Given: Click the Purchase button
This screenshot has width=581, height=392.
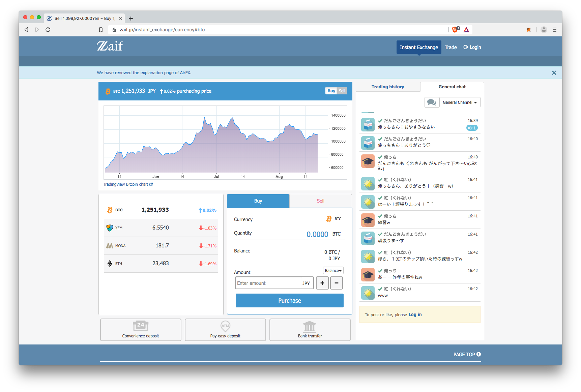Looking at the screenshot, I should [289, 301].
